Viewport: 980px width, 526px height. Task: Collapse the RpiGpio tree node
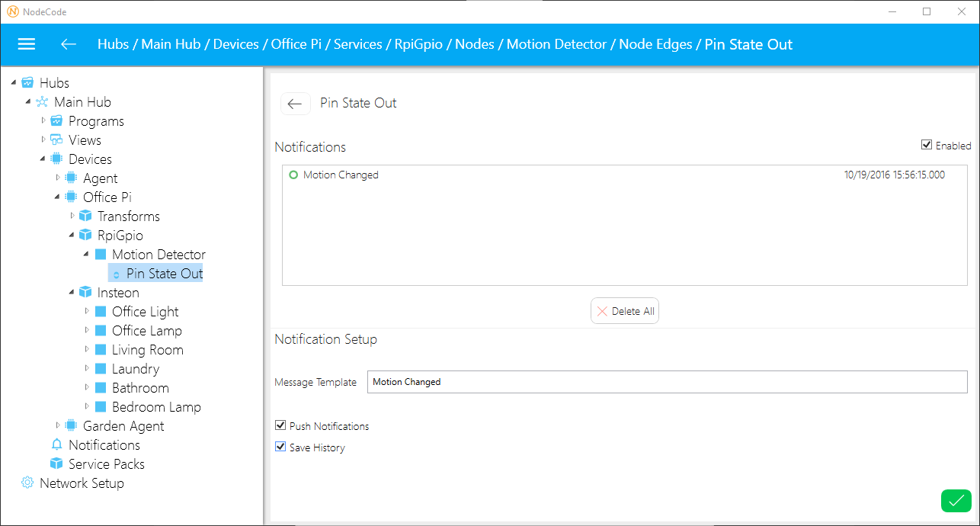(72, 236)
